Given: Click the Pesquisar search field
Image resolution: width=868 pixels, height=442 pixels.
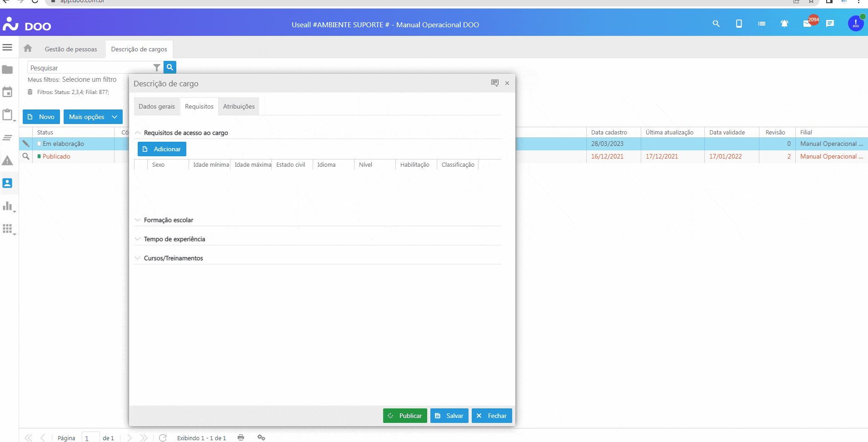Looking at the screenshot, I should coord(91,68).
